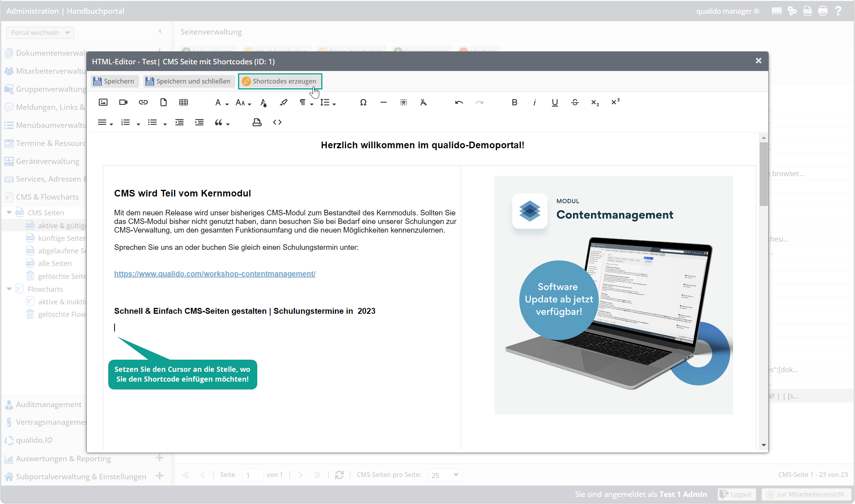Click Shortcodes erzeugen button

click(280, 81)
